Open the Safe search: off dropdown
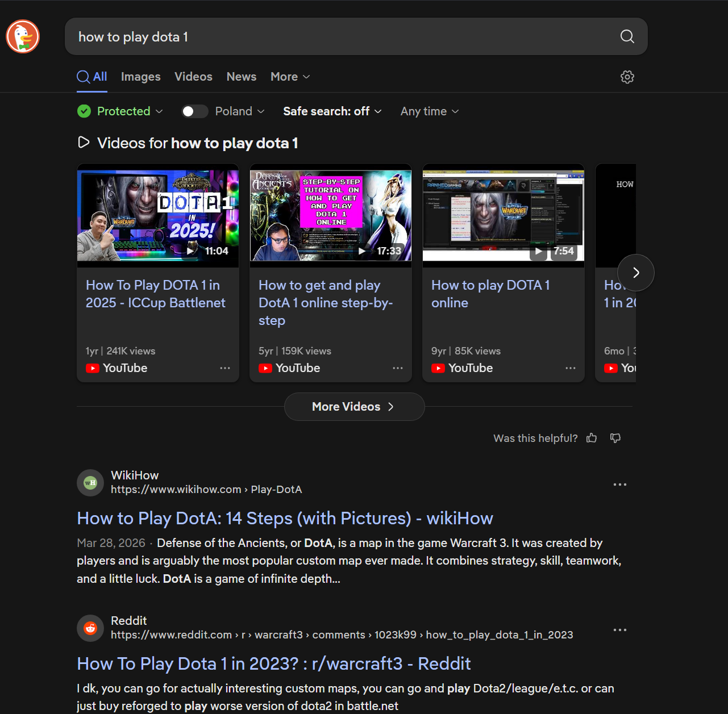Screen dimensions: 728x714 [332, 111]
